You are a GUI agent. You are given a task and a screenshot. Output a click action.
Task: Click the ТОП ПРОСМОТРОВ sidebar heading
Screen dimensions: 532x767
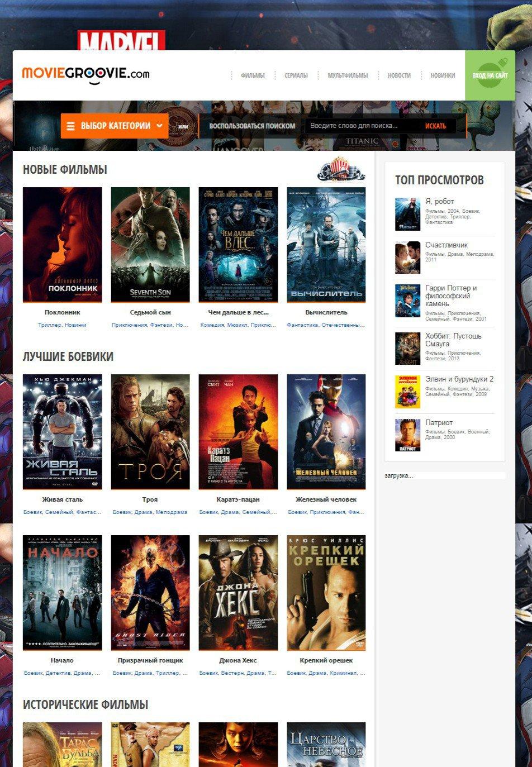[x=439, y=180]
